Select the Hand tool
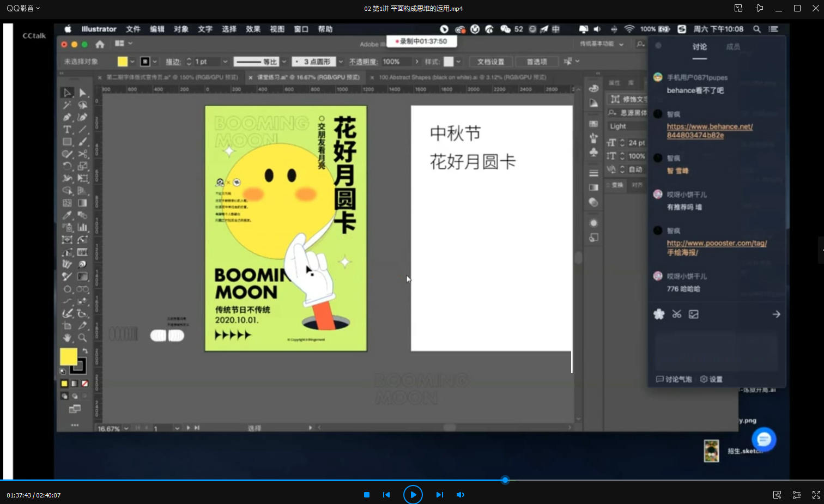824x504 pixels. click(x=67, y=338)
